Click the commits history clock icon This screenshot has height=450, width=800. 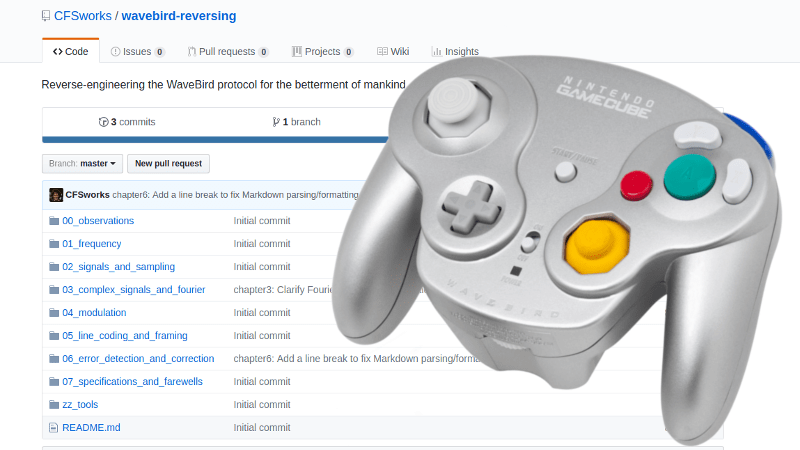(103, 122)
